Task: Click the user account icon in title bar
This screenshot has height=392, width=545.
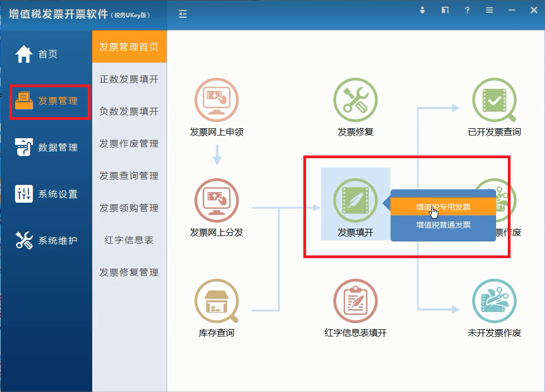Action: pos(422,10)
